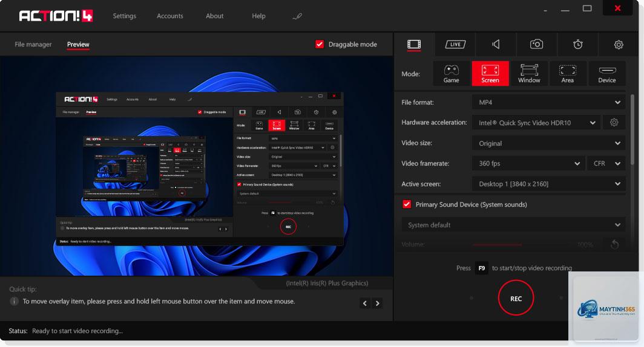This screenshot has width=644, height=347.
Task: Open the Settings menu
Action: pyautogui.click(x=125, y=16)
